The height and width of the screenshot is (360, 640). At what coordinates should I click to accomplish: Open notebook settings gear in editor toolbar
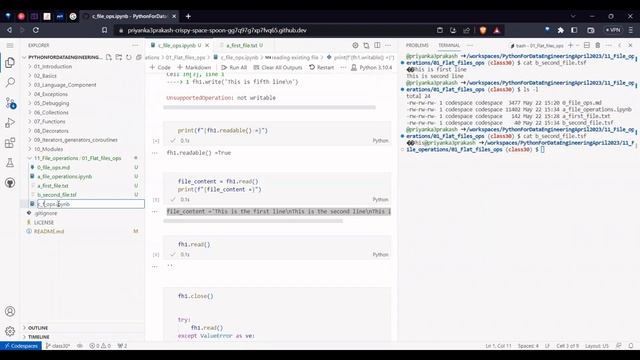tap(355, 45)
